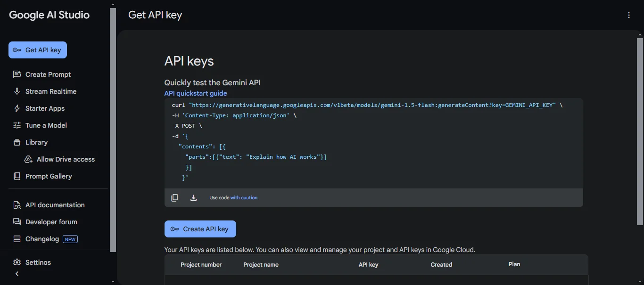The height and width of the screenshot is (285, 644).
Task: Click the sidebar vertical scrollbar thumb
Action: pos(113,130)
